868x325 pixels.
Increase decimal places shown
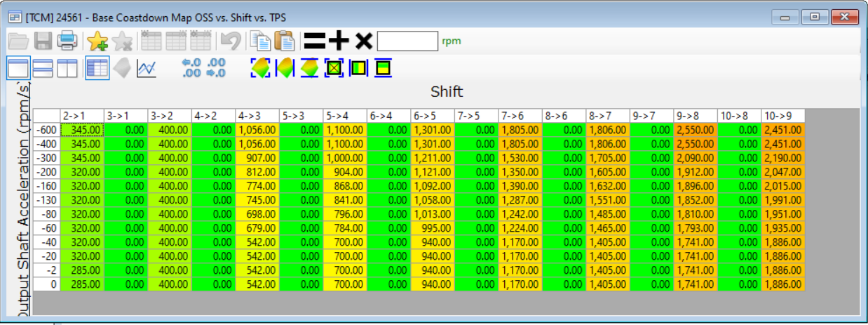(191, 68)
